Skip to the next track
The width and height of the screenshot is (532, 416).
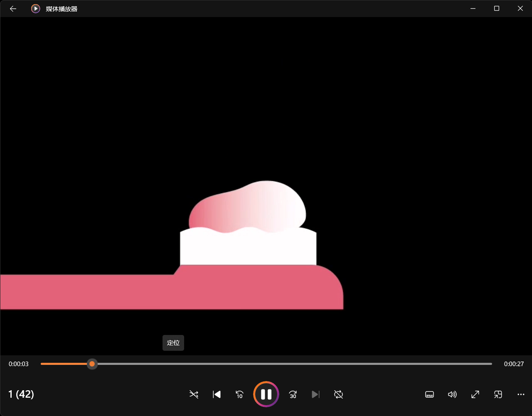tap(316, 394)
